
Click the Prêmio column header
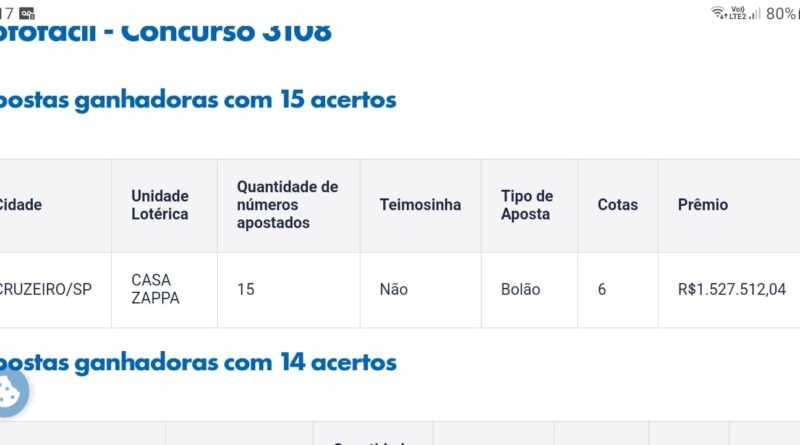tap(703, 205)
